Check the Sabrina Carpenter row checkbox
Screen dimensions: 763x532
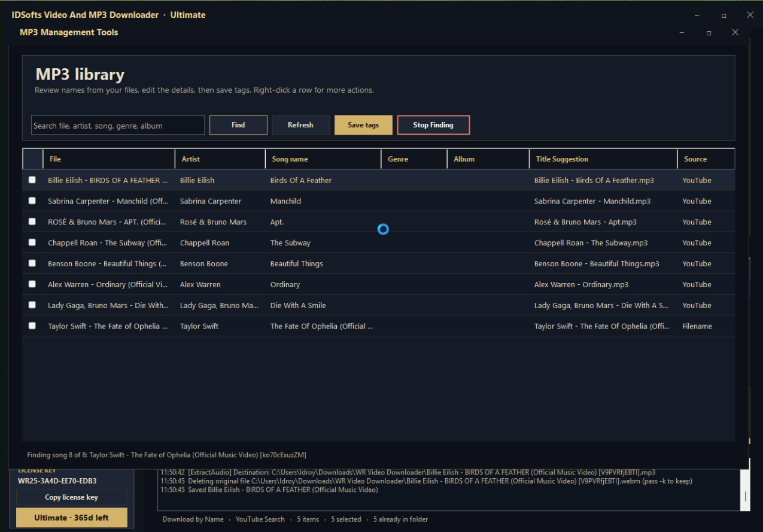(32, 200)
